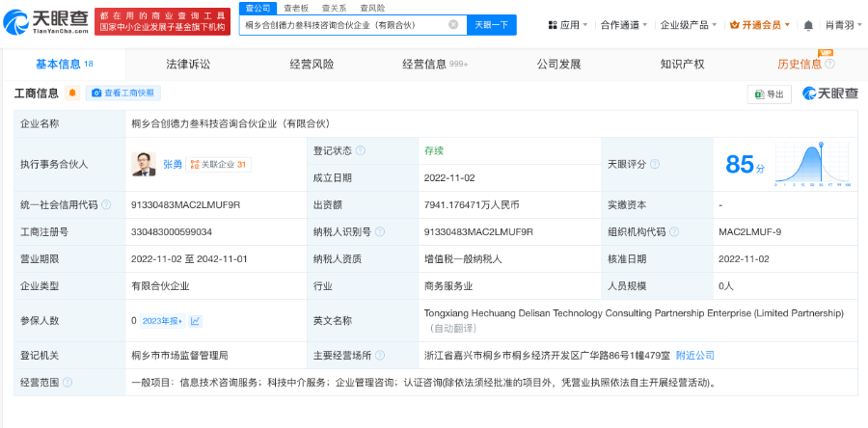Click the business term 2022-11-02 至 2042-11-01
The width and height of the screenshot is (868, 428).
[189, 258]
